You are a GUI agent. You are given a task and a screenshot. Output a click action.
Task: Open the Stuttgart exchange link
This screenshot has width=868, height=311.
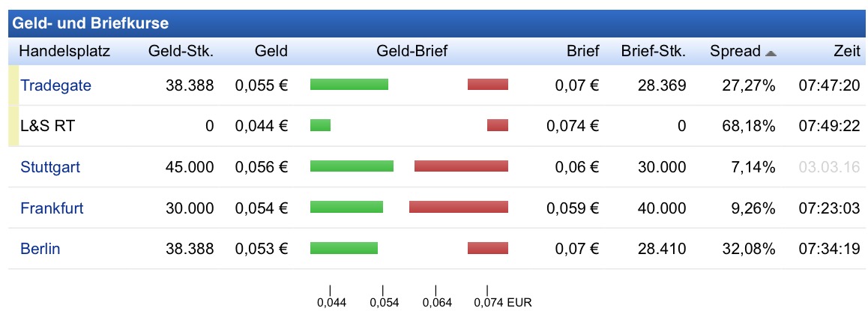point(50,166)
